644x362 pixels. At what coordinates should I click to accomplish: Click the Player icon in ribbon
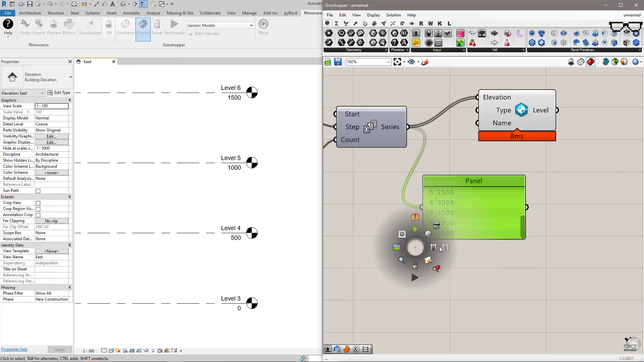(263, 27)
